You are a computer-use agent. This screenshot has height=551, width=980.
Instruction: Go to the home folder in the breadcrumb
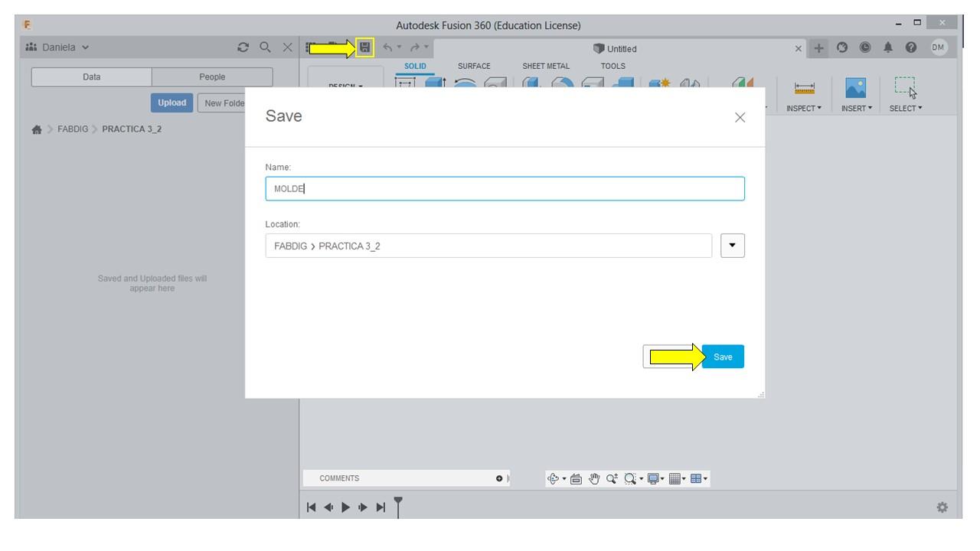pos(36,129)
